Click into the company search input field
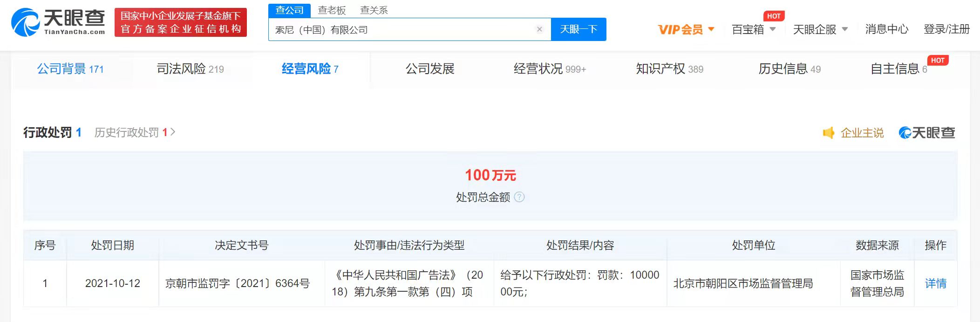 pos(401,30)
